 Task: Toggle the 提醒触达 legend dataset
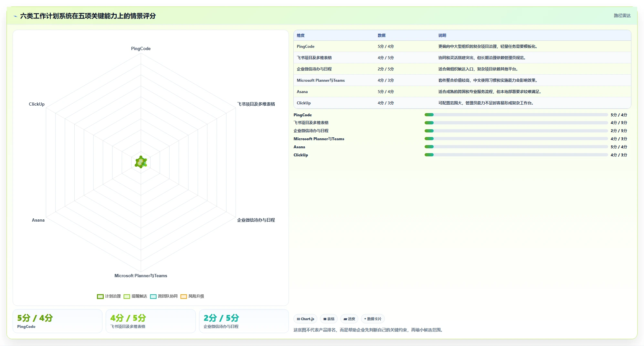point(135,296)
